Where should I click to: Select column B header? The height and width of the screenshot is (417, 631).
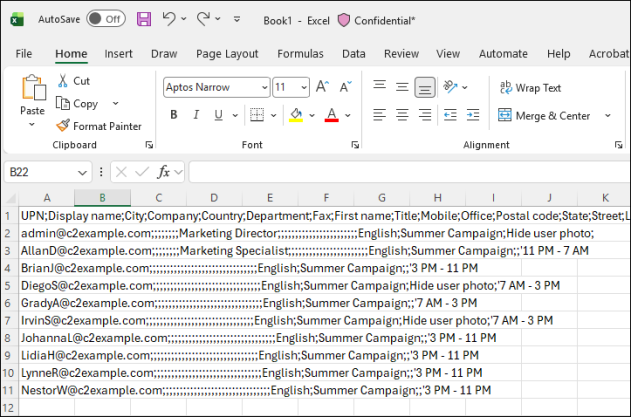102,198
